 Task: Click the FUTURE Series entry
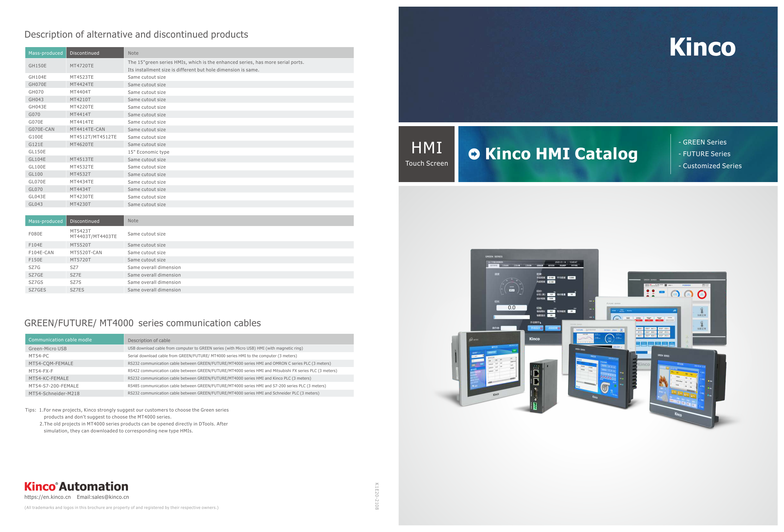(x=704, y=154)
